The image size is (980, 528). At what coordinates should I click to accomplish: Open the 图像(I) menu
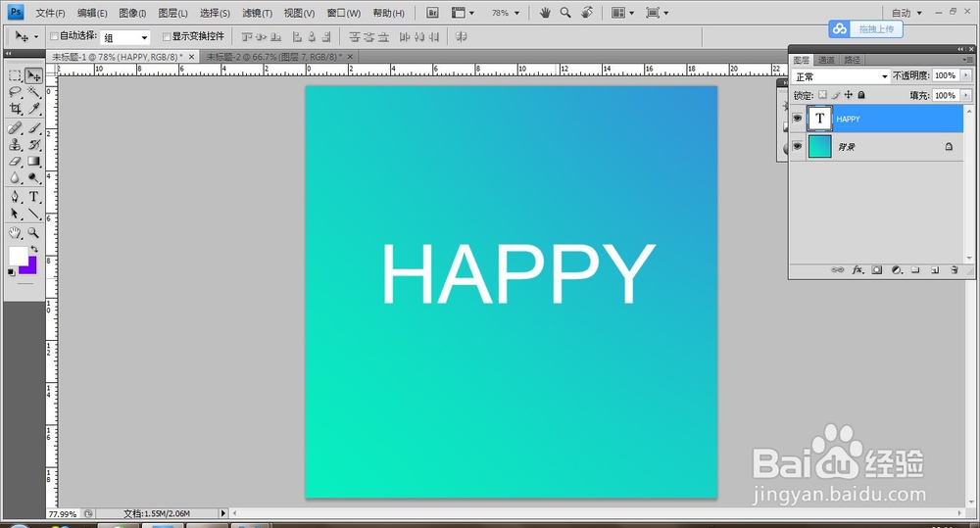pyautogui.click(x=132, y=13)
